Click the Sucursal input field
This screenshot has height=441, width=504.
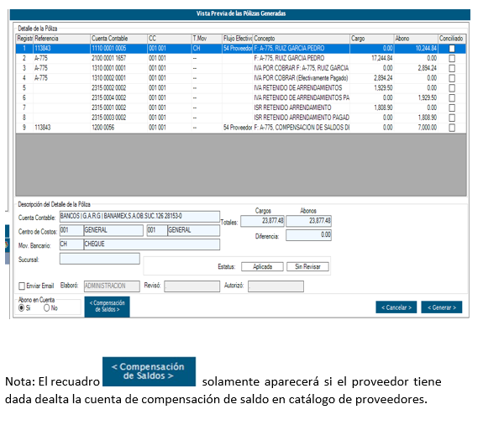pyautogui.click(x=100, y=259)
